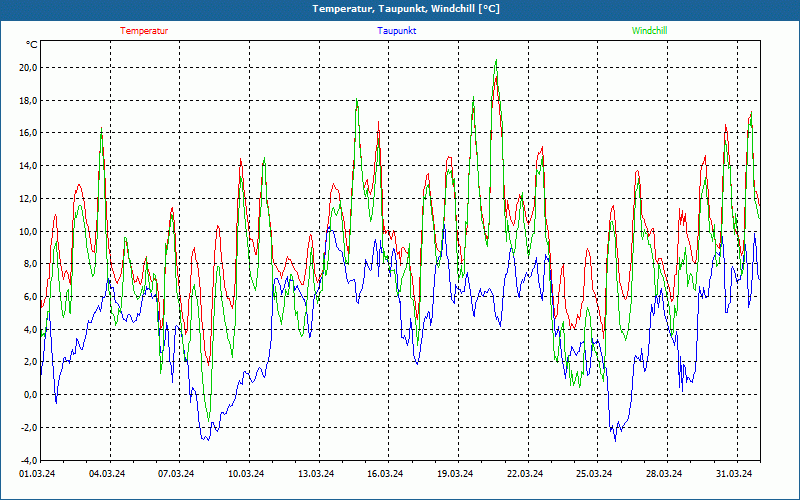Click the 16.03.24 date label

[x=385, y=474]
